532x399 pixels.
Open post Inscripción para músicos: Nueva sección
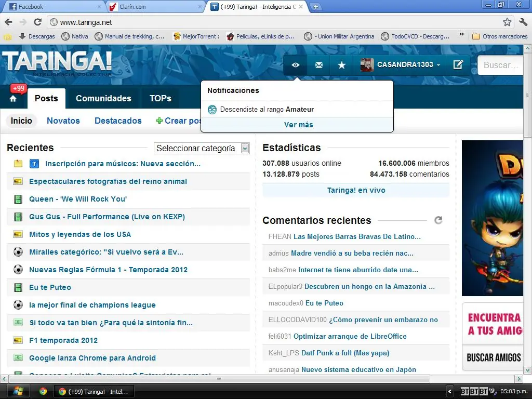pos(123,164)
